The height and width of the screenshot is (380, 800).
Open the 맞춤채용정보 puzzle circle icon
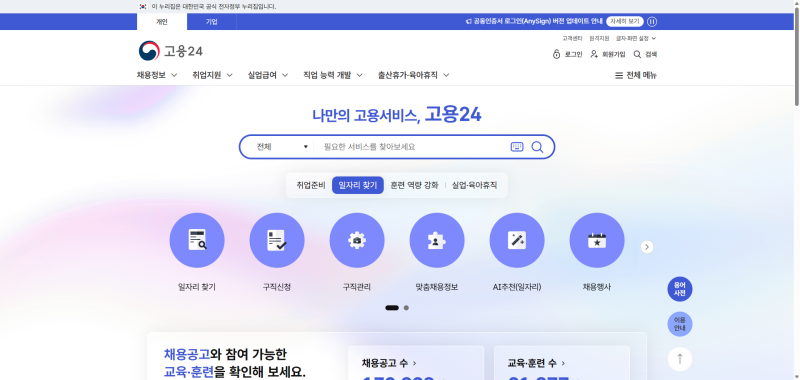437,240
